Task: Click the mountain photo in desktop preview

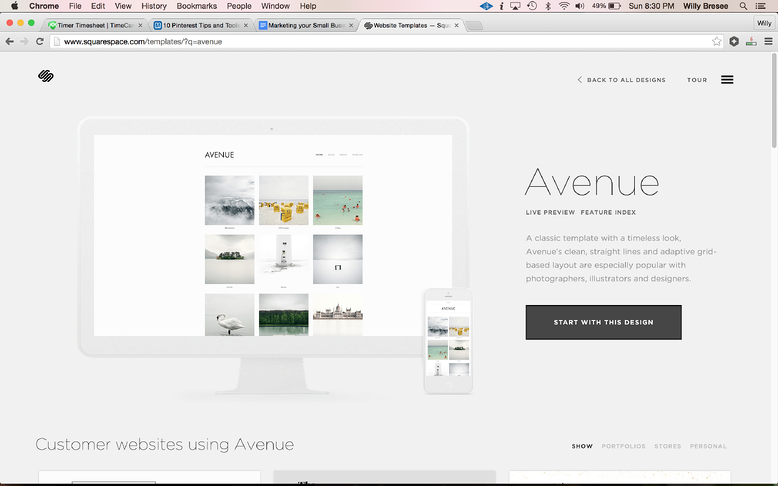Action: point(229,200)
